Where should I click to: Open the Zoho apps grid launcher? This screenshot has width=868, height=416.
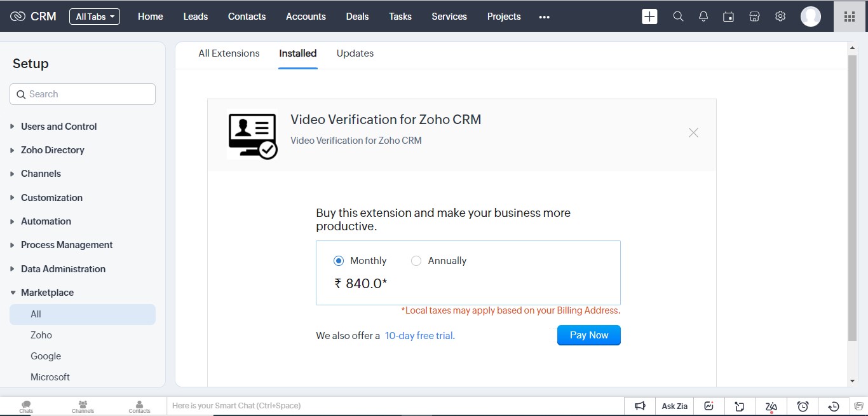point(850,17)
